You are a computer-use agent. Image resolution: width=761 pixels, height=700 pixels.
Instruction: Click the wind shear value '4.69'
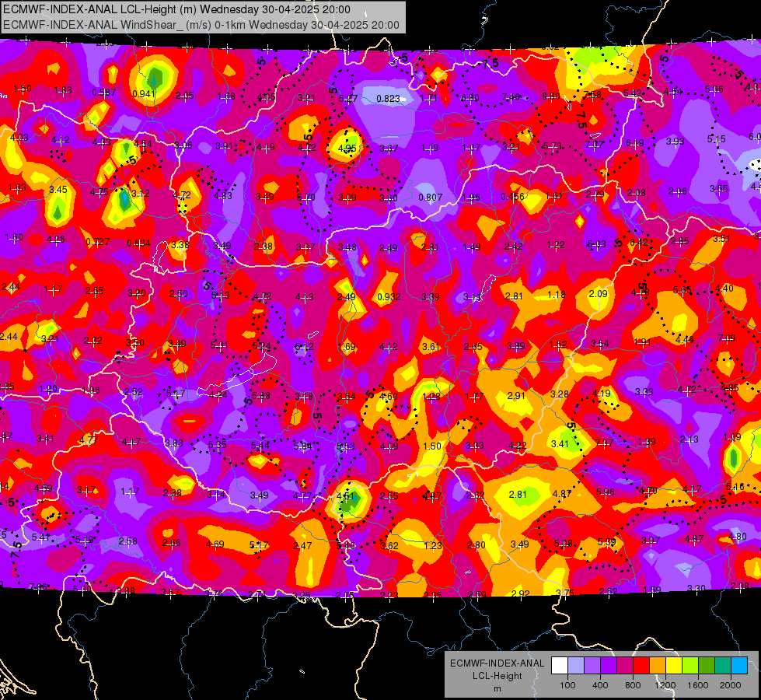point(215,544)
